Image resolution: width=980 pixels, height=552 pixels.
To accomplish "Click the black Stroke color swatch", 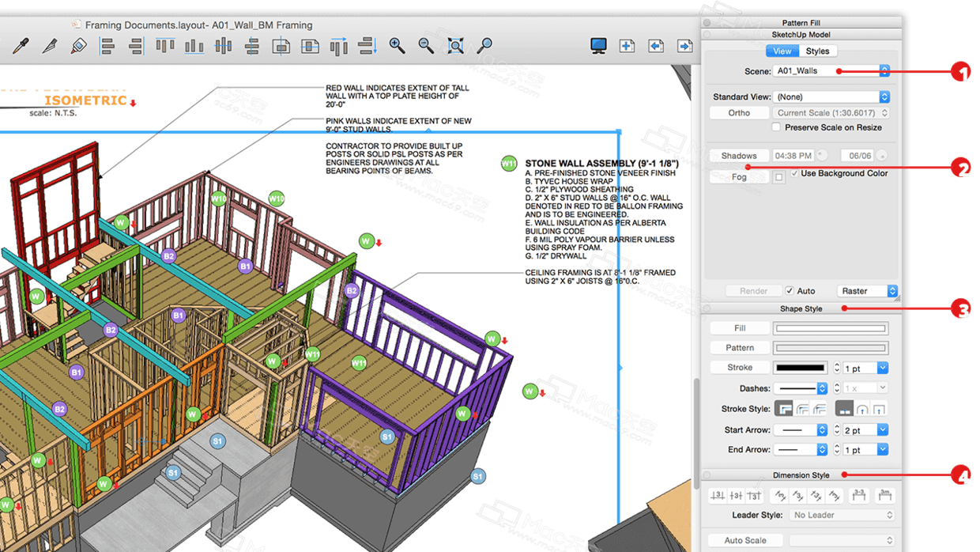I will tap(800, 368).
